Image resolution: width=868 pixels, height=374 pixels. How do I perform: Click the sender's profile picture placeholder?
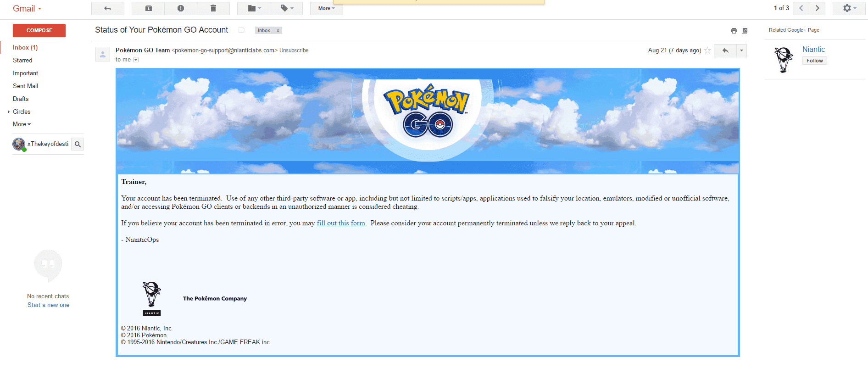pos(102,54)
